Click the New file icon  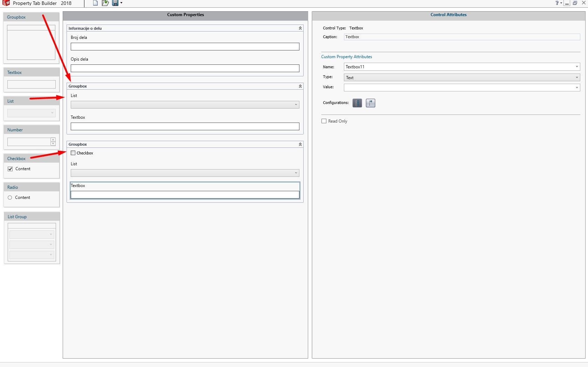pos(95,3)
